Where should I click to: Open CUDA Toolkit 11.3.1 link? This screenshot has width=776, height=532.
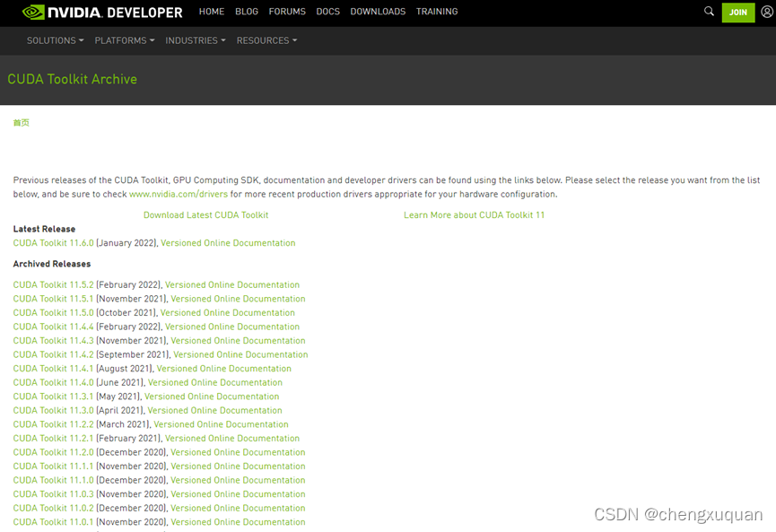[53, 397]
